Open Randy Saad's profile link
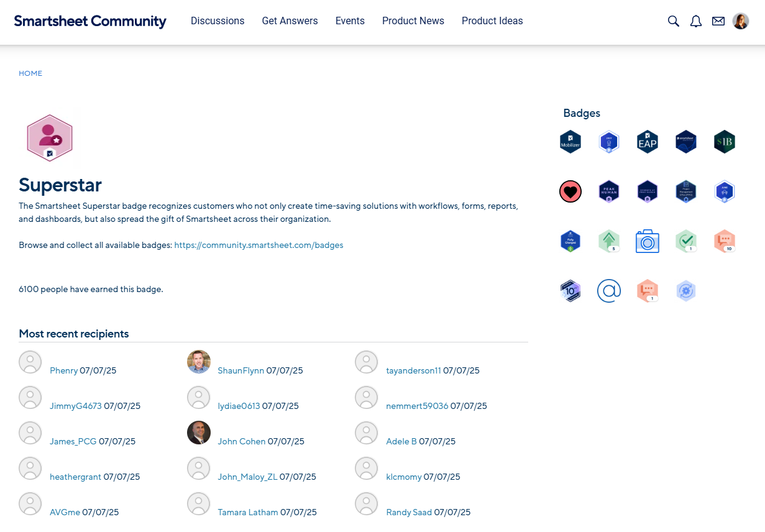Screen dimensions: 765x532 (409, 513)
